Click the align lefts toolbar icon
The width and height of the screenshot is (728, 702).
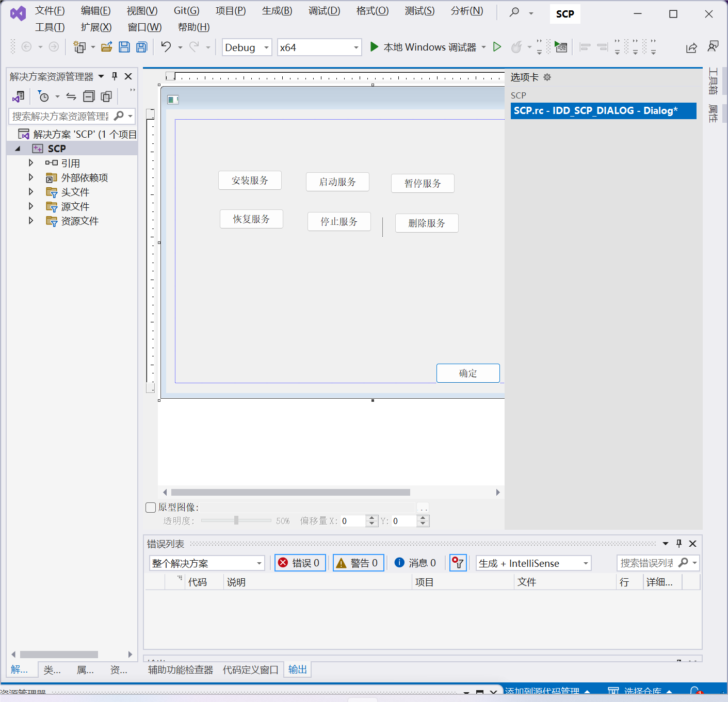pos(585,47)
